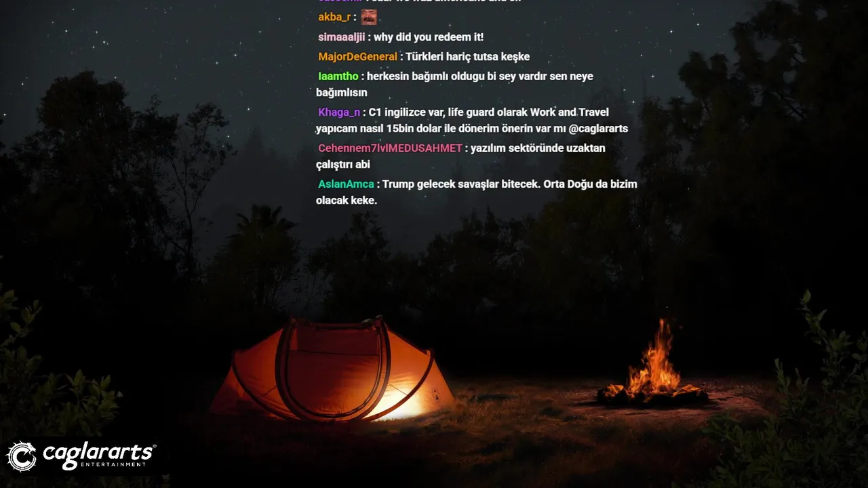The width and height of the screenshot is (868, 488).
Task: Open simaaaljii's chat username
Action: coord(341,37)
